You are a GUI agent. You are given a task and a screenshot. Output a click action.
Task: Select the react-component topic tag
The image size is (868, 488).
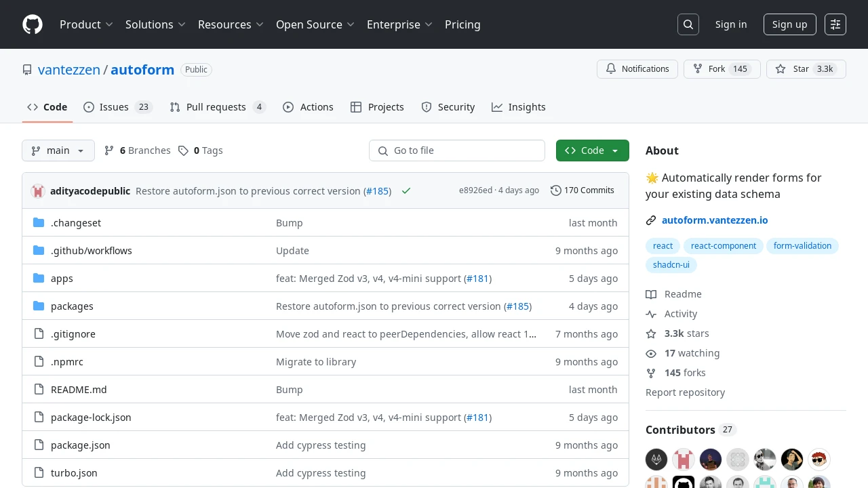coord(724,246)
